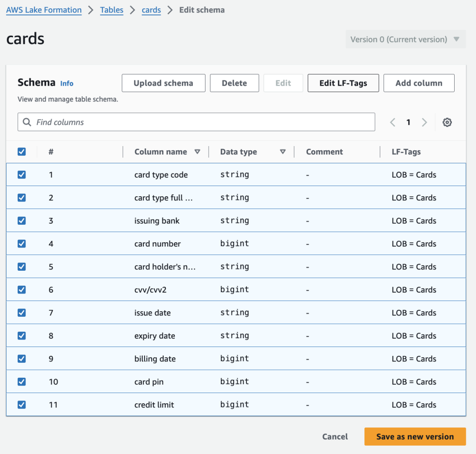Click the Edit button
This screenshot has width=476, height=454.
pyautogui.click(x=283, y=83)
